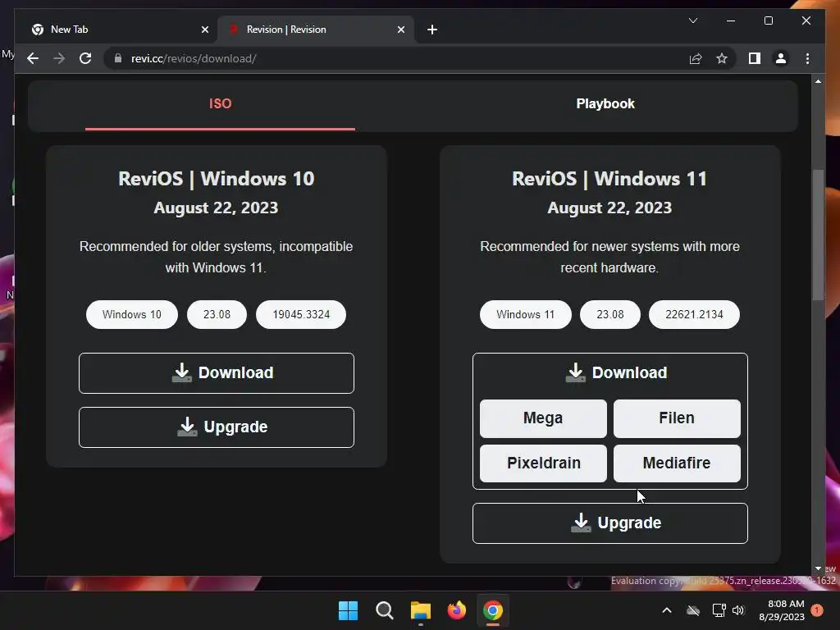This screenshot has height=630, width=840.
Task: Click Upgrade for ReviOS Windows 10
Action: point(217,427)
